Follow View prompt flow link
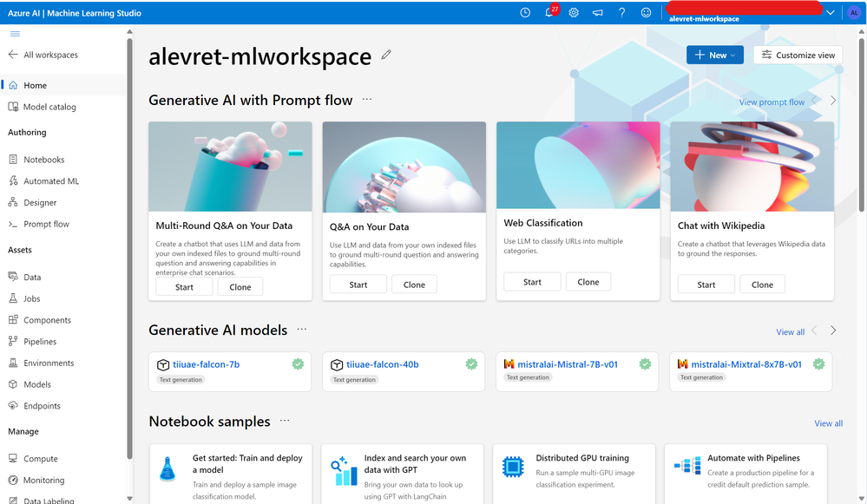867x504 pixels. coord(772,102)
